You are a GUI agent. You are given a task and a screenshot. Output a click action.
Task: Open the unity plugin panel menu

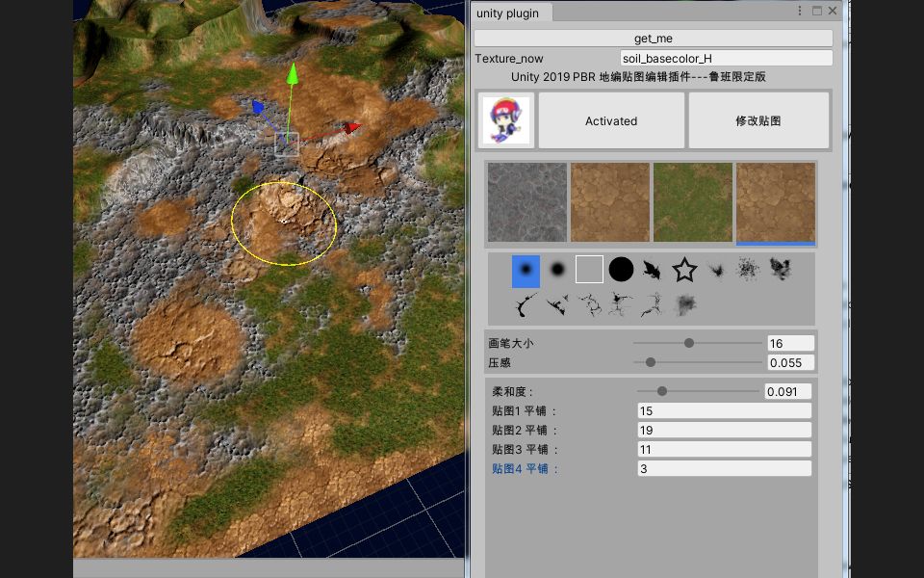pos(801,12)
